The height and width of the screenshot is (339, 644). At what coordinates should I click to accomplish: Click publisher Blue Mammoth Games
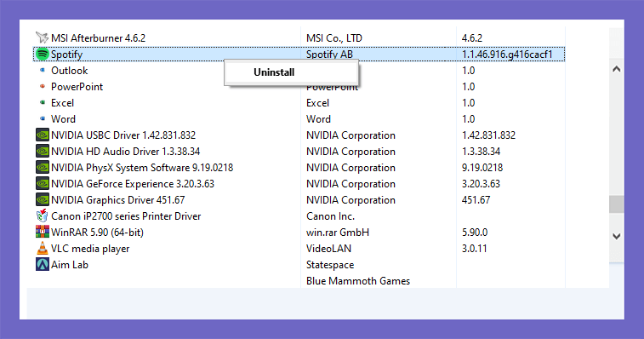pyautogui.click(x=358, y=281)
